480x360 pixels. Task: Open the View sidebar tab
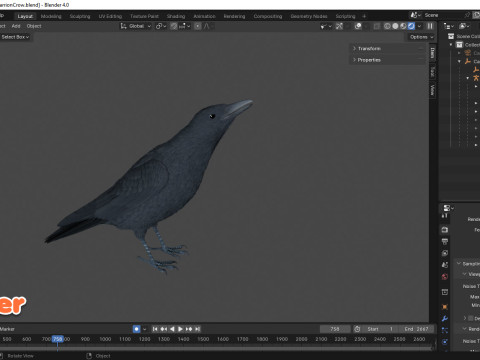[432, 90]
